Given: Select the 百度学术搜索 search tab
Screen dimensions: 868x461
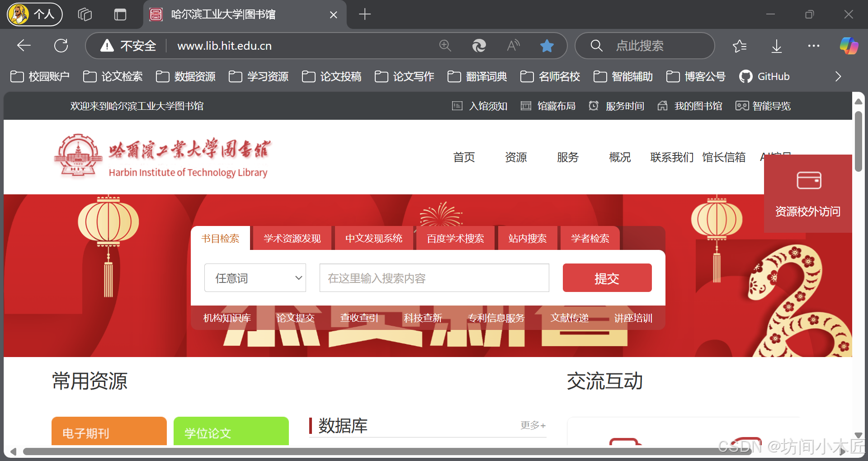Looking at the screenshot, I should pos(455,238).
